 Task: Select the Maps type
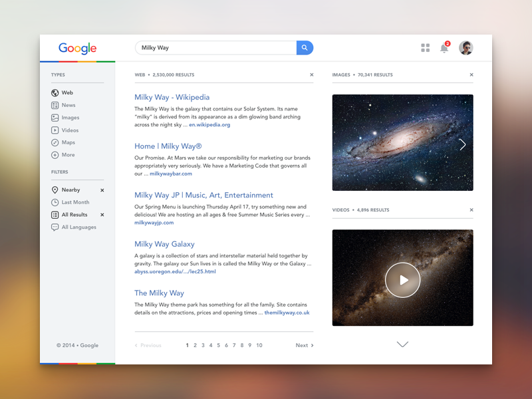pos(68,142)
